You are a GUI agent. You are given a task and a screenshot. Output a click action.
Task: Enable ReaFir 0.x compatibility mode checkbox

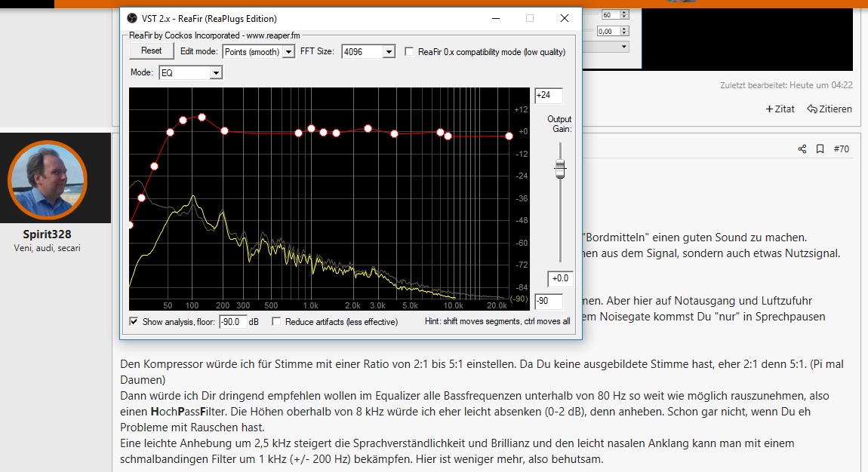click(409, 51)
